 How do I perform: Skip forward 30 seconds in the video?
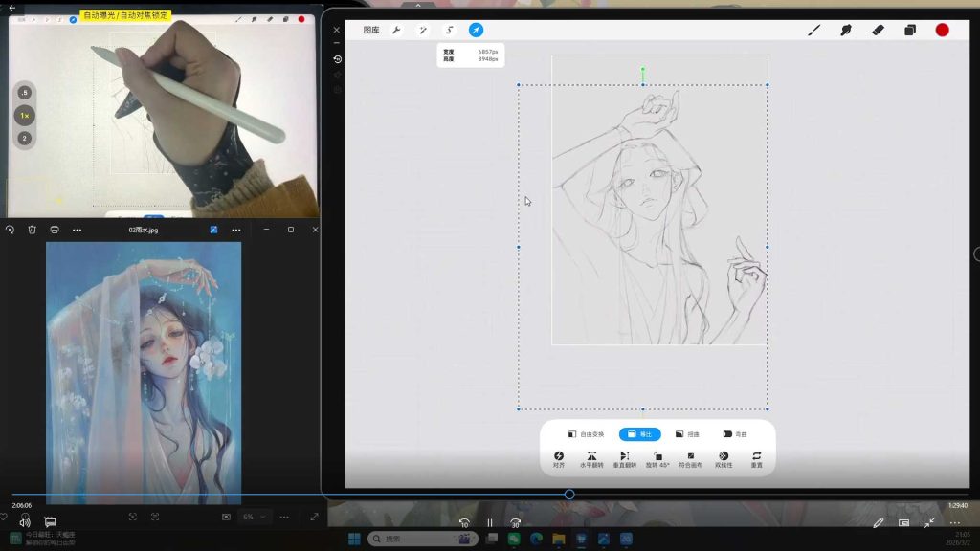(x=515, y=523)
